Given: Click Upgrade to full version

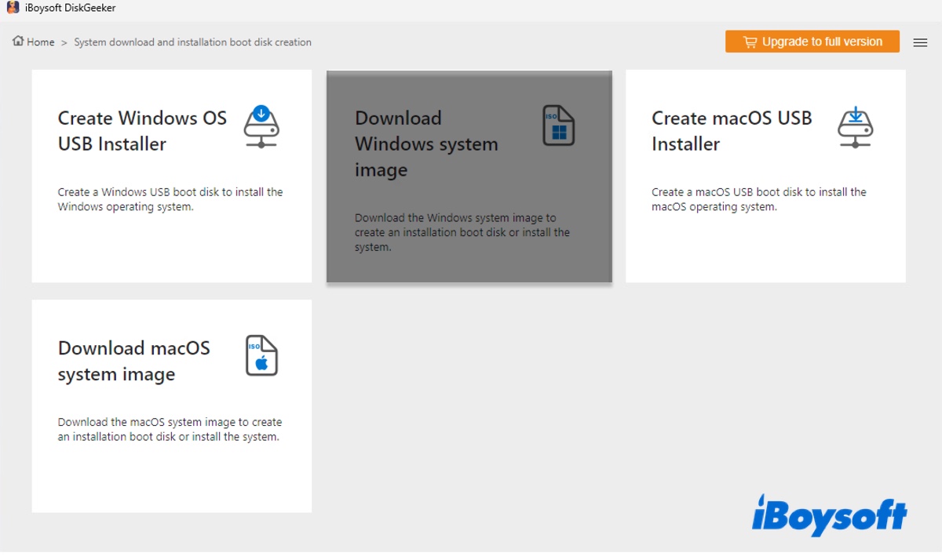Looking at the screenshot, I should tap(812, 42).
